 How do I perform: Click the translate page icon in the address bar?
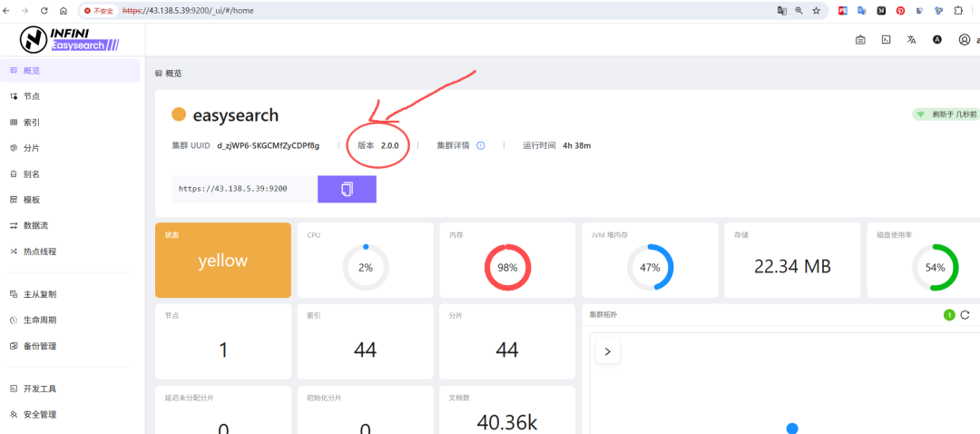[781, 11]
